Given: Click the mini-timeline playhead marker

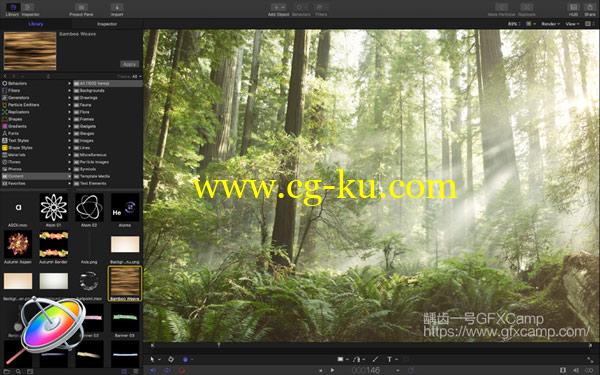Looking at the screenshot, I should [x=219, y=346].
